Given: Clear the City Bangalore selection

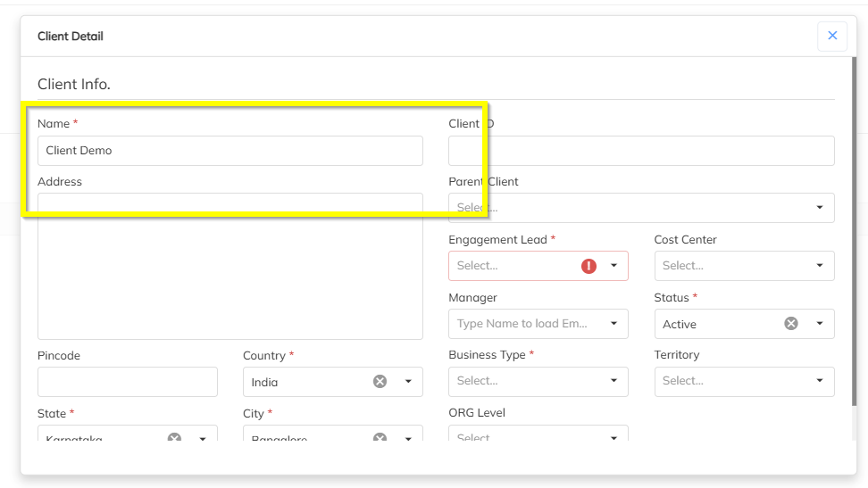Looking at the screenshot, I should pos(380,438).
